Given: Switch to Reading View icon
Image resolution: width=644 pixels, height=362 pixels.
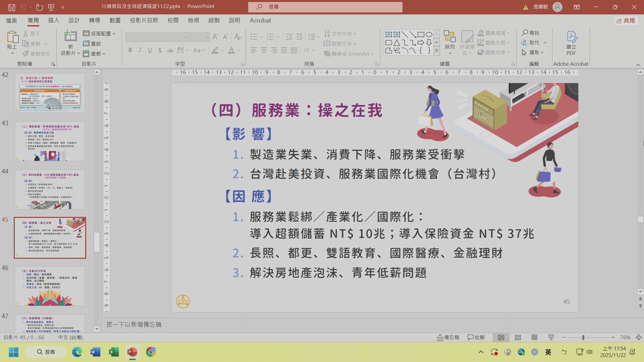Looking at the screenshot, I should click(x=534, y=338).
